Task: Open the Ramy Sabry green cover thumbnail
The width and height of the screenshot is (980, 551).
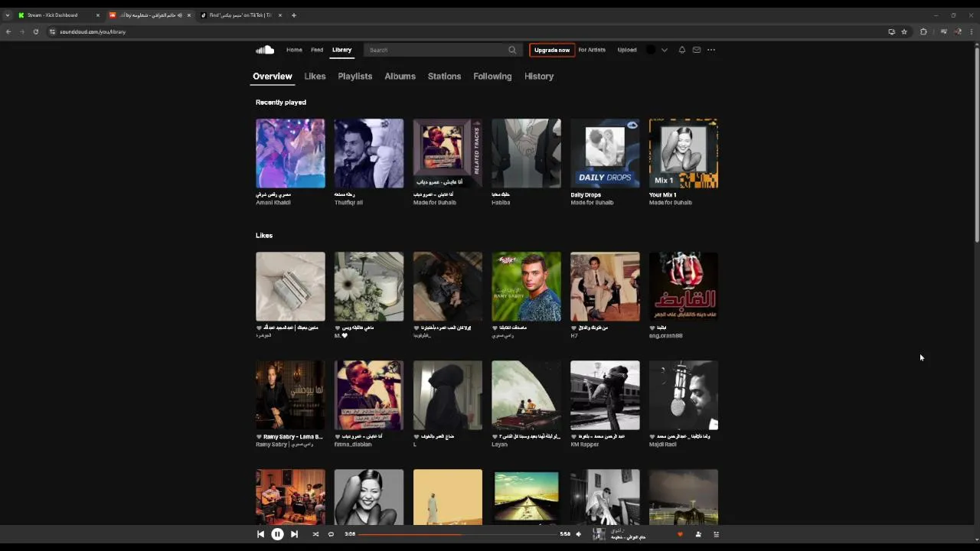Action: tap(526, 286)
